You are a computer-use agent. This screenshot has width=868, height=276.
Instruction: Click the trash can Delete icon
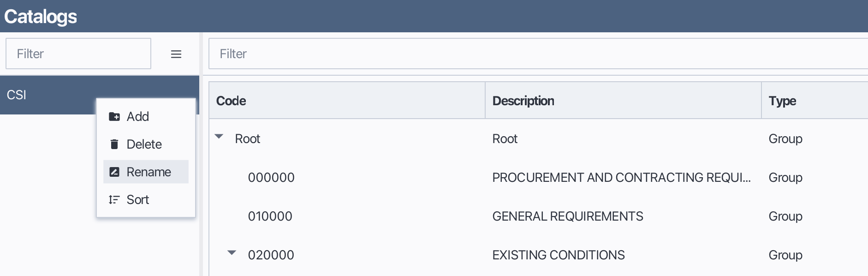click(x=114, y=144)
